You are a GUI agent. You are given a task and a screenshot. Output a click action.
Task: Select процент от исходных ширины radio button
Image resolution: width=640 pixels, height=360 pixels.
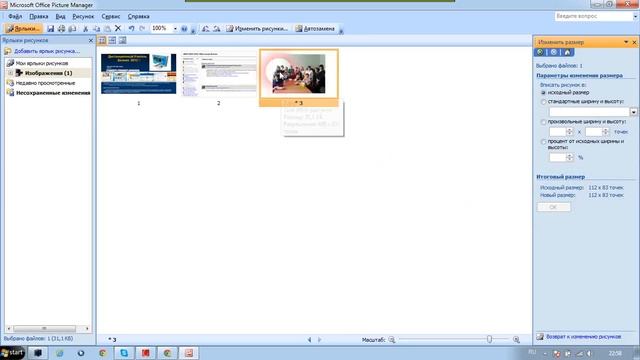point(543,142)
